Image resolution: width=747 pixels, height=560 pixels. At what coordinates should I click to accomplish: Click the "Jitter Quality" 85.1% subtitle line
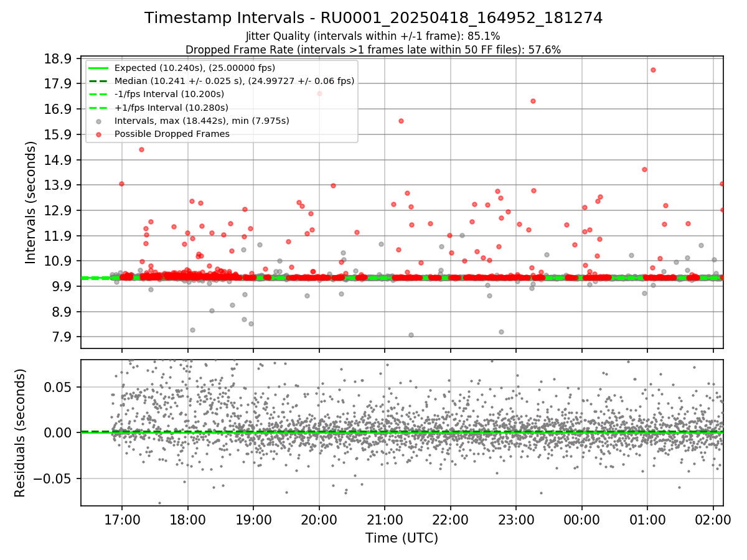(373, 37)
